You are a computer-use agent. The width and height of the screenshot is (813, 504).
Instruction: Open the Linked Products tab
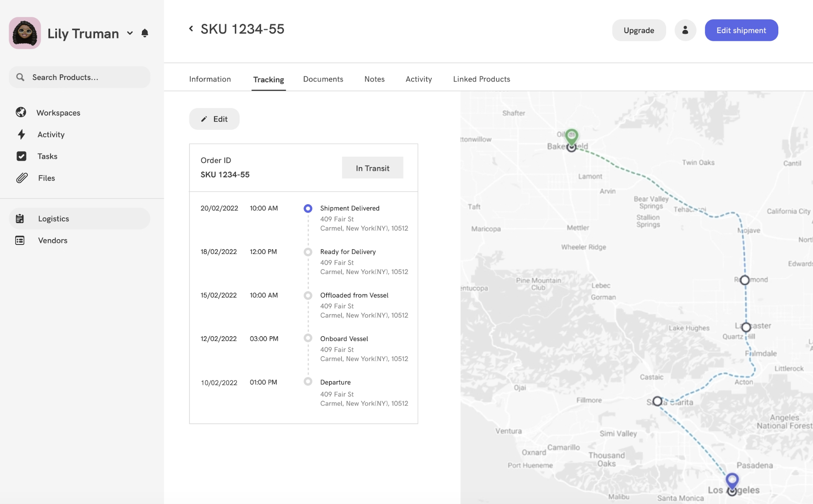(481, 79)
